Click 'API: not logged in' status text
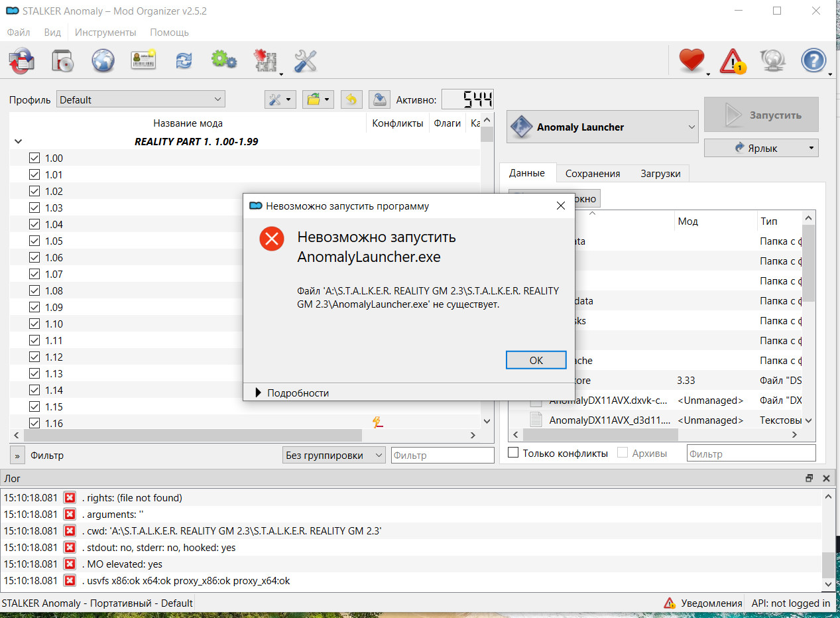 tap(790, 603)
